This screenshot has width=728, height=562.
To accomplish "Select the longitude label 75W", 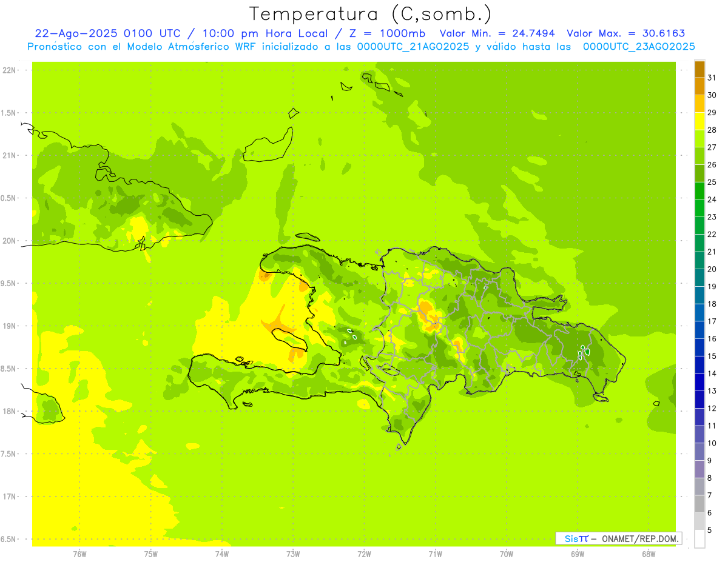I will click(151, 554).
